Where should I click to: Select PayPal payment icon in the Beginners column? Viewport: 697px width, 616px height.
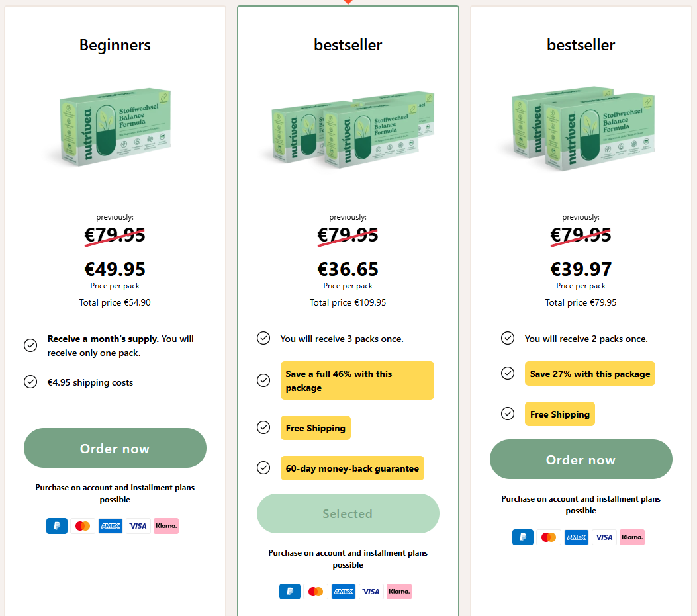click(x=57, y=526)
